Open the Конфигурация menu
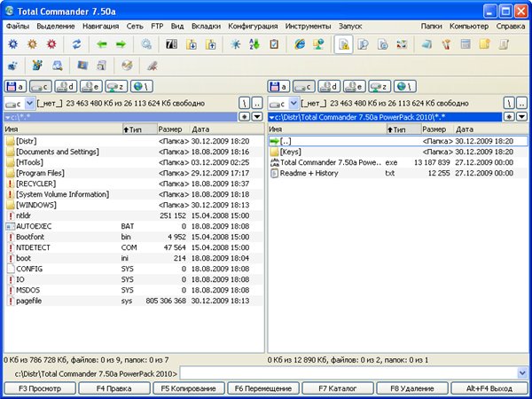 point(253,26)
